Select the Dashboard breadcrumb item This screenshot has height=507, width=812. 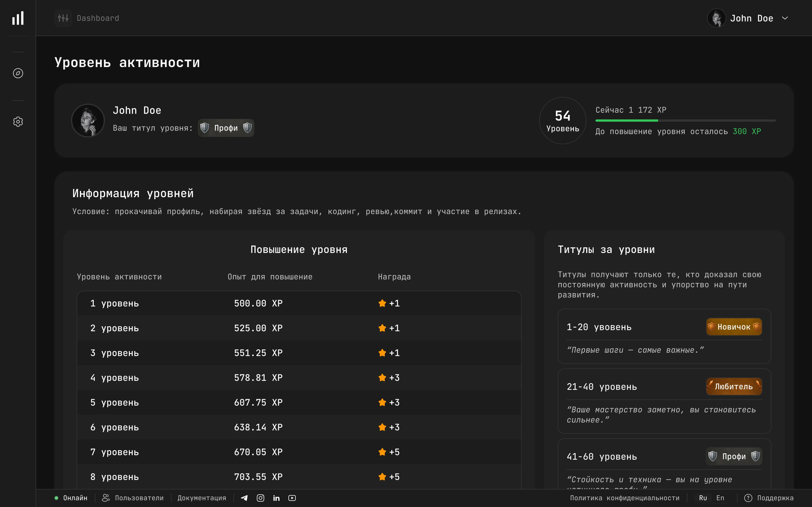[98, 18]
